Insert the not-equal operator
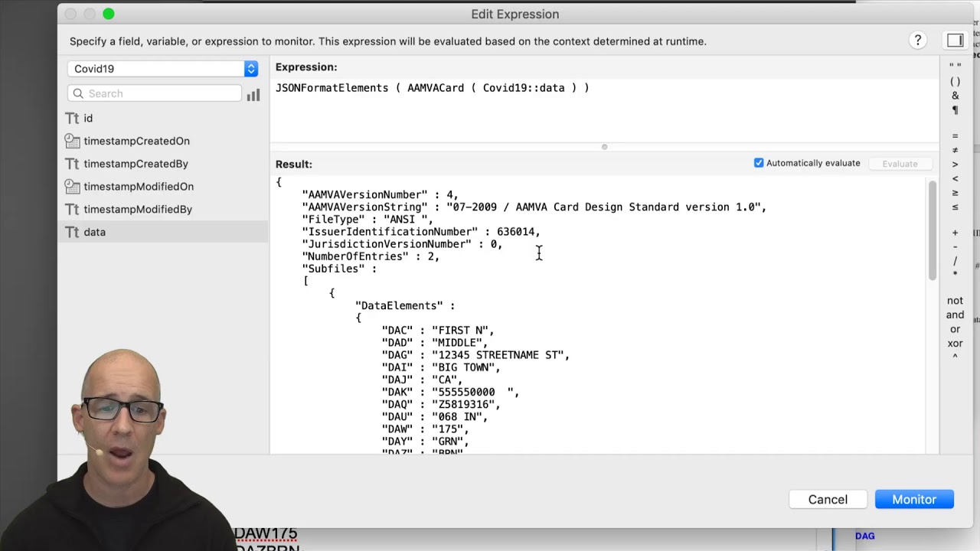The width and height of the screenshot is (980, 551). point(955,150)
